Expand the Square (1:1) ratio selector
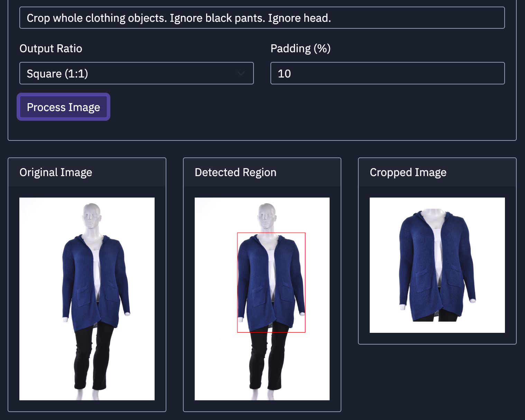This screenshot has width=525, height=420. pos(137,73)
